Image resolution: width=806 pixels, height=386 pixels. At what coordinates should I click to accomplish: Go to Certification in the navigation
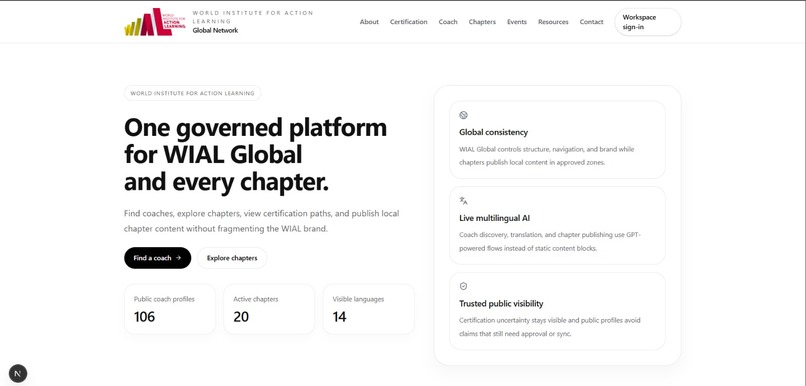click(x=409, y=22)
